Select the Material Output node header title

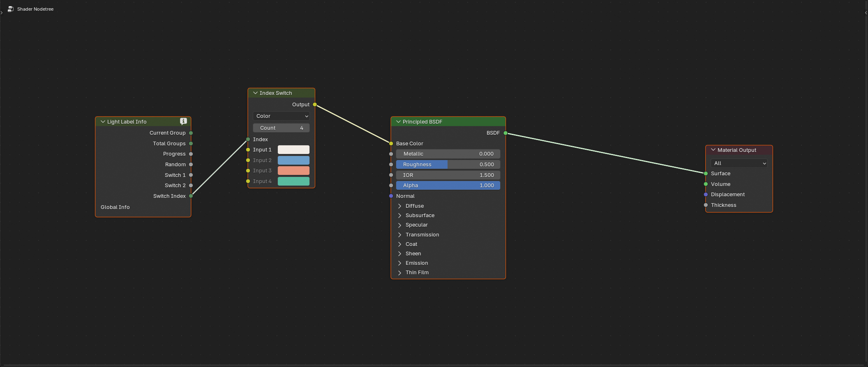(x=737, y=150)
